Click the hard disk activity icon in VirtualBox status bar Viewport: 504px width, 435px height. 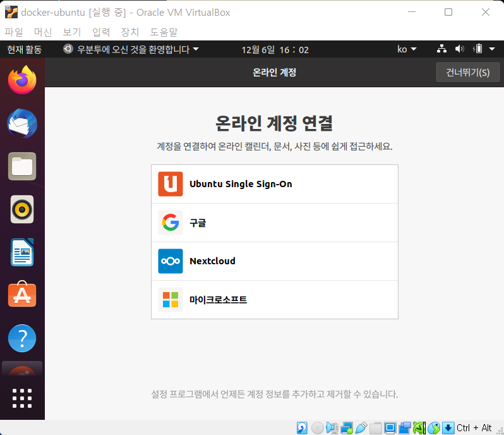point(302,428)
